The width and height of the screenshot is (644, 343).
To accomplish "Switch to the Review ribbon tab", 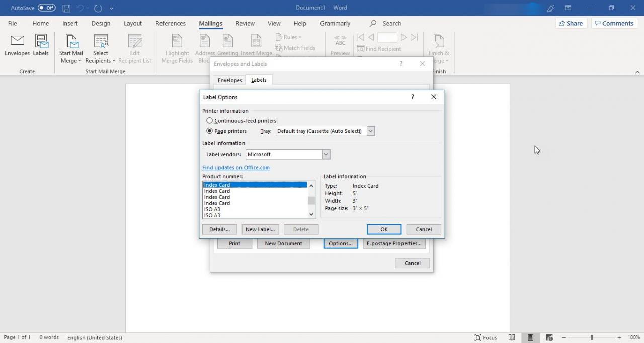I will 245,23.
